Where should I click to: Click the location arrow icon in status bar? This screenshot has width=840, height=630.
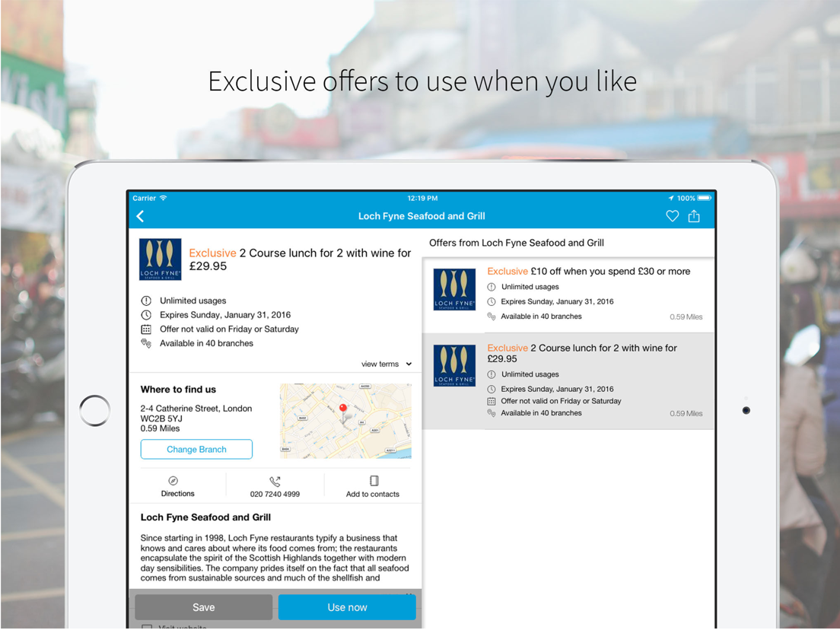tap(671, 199)
